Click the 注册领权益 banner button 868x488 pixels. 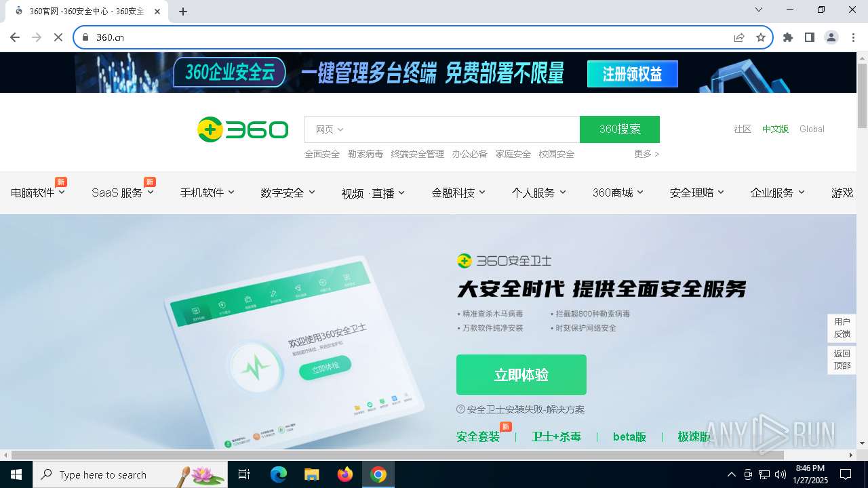pyautogui.click(x=633, y=74)
